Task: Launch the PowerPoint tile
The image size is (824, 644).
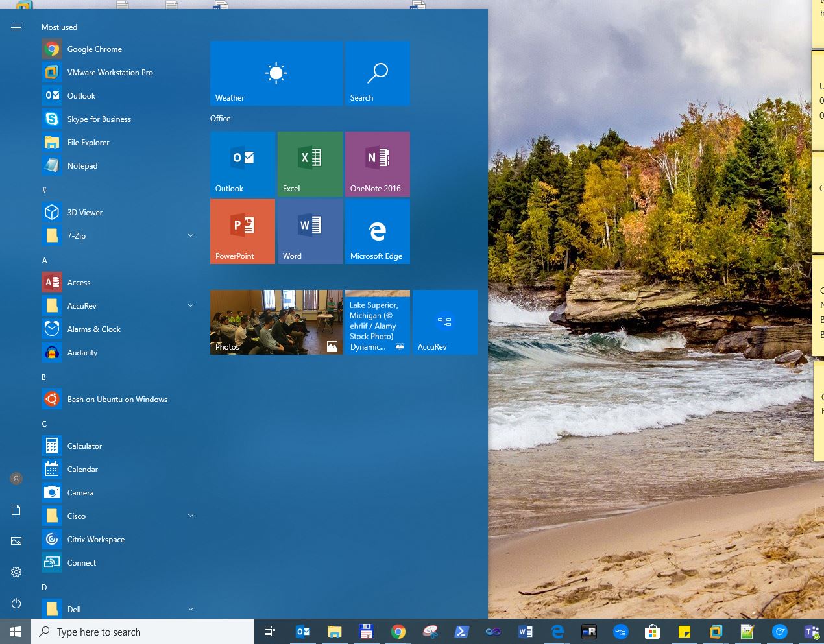Action: pos(242,232)
